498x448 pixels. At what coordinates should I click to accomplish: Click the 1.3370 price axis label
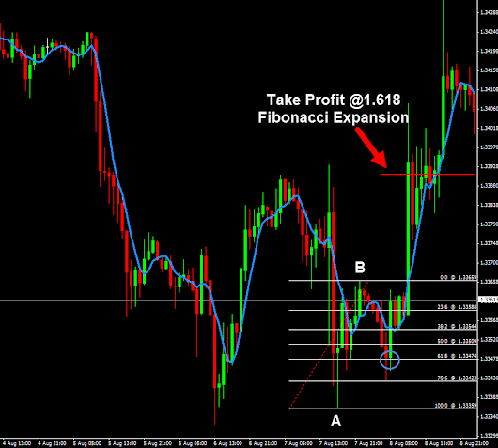[489, 263]
